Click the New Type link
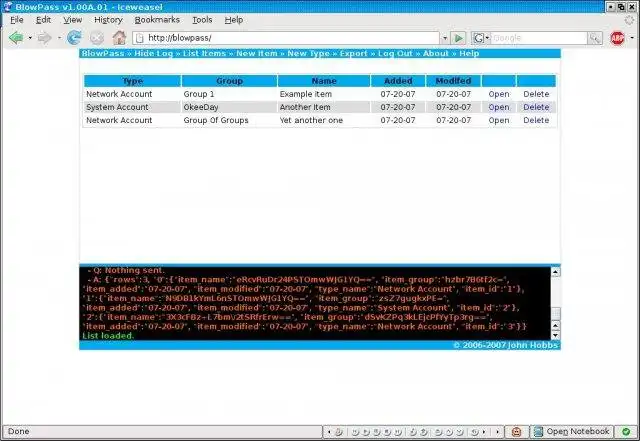The width and height of the screenshot is (640, 441). coord(308,53)
